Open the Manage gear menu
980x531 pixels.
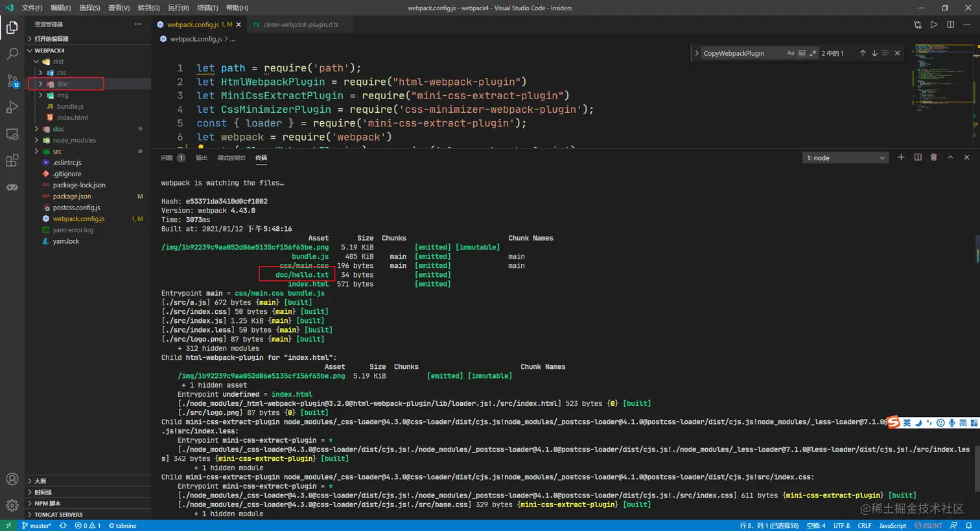pyautogui.click(x=12, y=505)
